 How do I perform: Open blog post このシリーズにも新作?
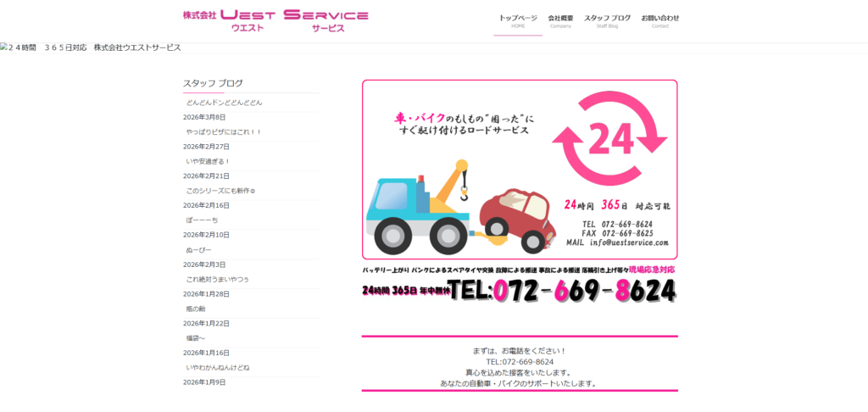coord(221,191)
